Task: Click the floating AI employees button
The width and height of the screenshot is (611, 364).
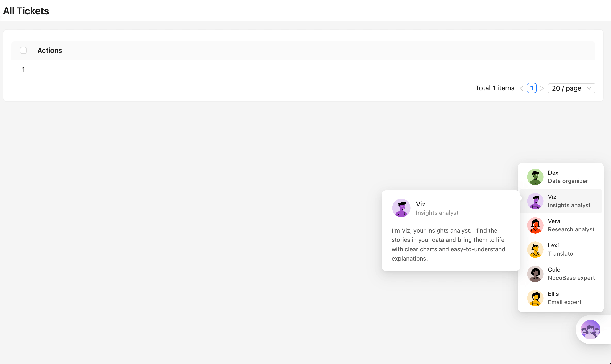Action: tap(590, 329)
